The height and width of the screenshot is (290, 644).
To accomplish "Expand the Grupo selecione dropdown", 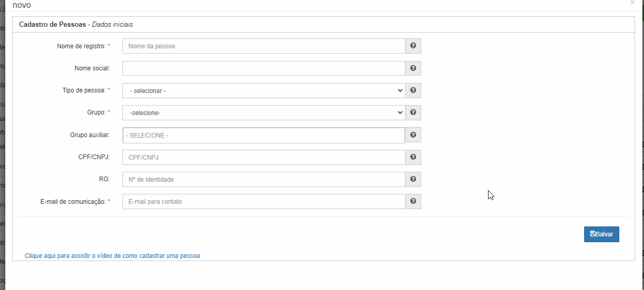I will pos(264,112).
